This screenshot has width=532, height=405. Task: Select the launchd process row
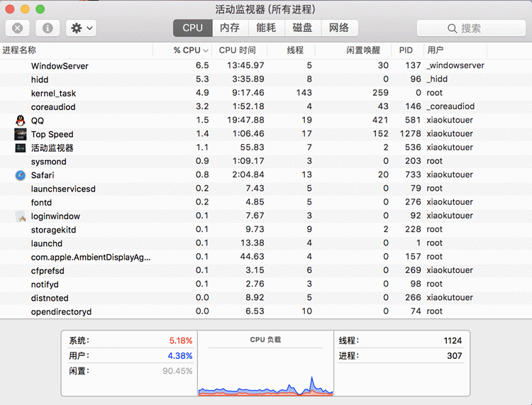tap(266, 243)
